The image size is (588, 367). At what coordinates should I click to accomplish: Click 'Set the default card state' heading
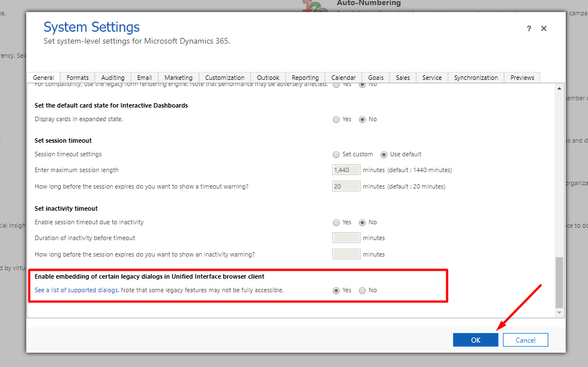(111, 105)
